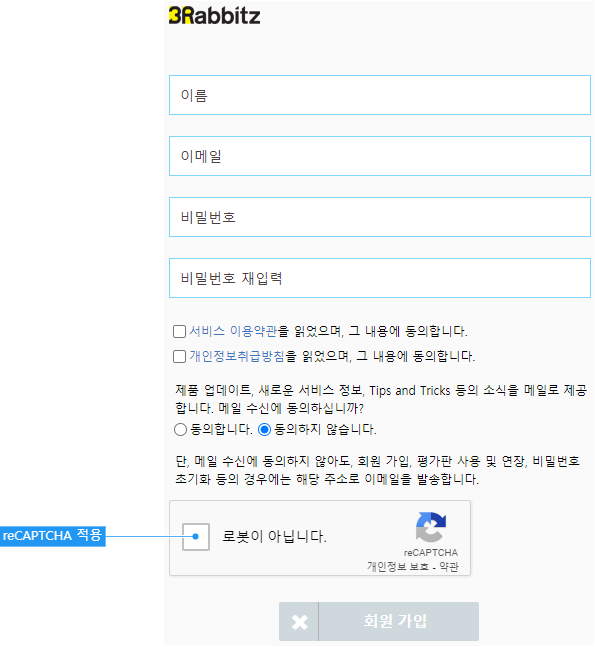The height and width of the screenshot is (647, 595).
Task: Select the 동의합니다 radio button
Action: (180, 430)
